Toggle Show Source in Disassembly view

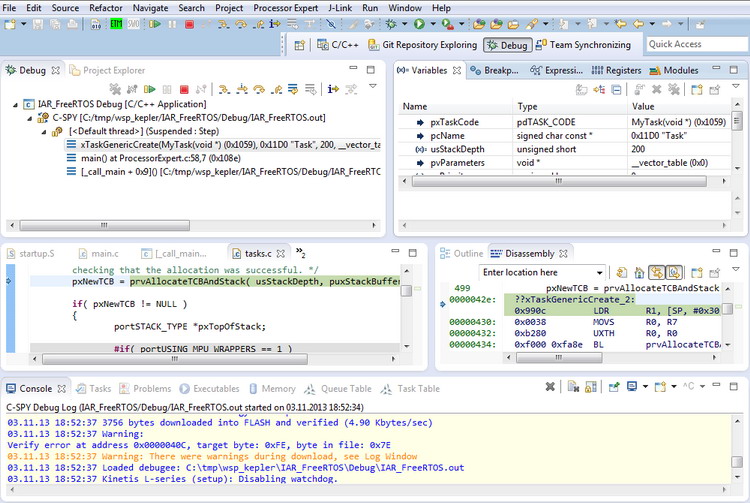(673, 273)
